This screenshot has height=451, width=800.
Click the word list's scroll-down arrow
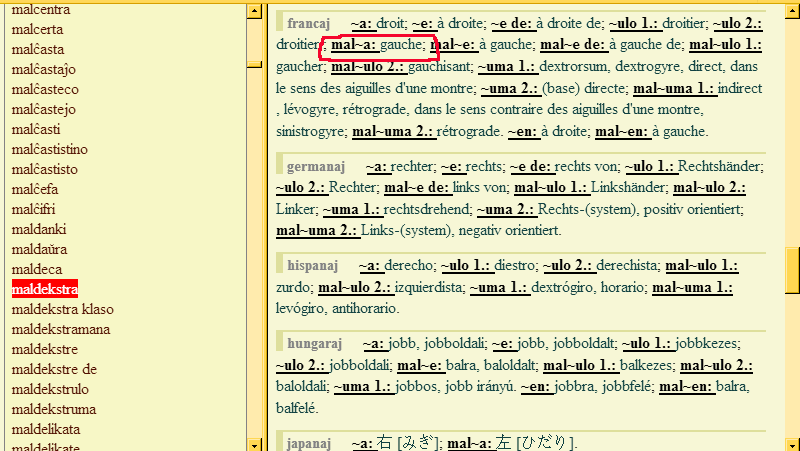pyautogui.click(x=254, y=445)
